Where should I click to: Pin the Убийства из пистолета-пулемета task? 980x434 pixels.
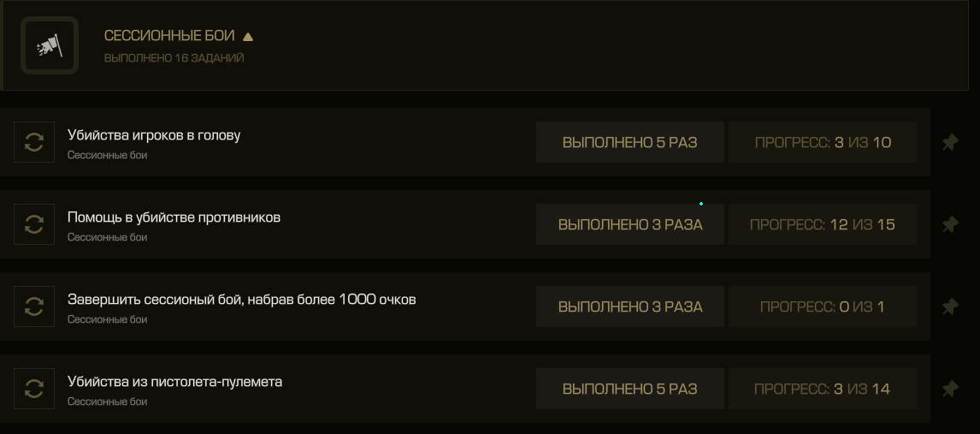(x=950, y=389)
